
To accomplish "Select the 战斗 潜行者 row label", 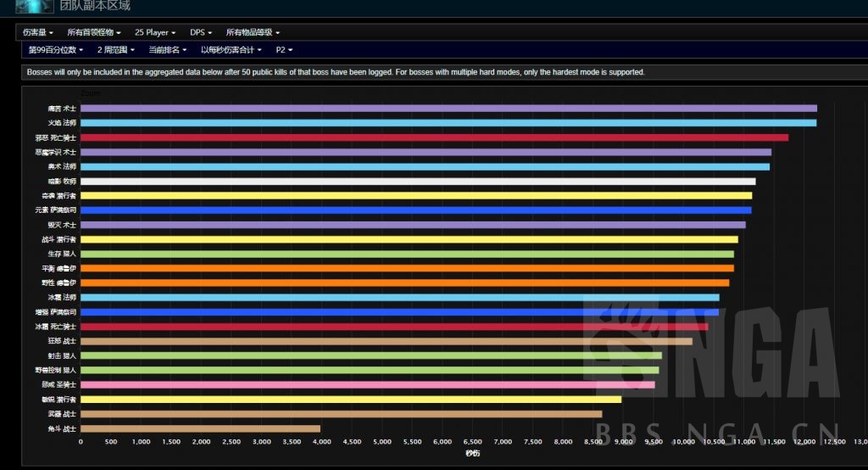I will pos(58,239).
